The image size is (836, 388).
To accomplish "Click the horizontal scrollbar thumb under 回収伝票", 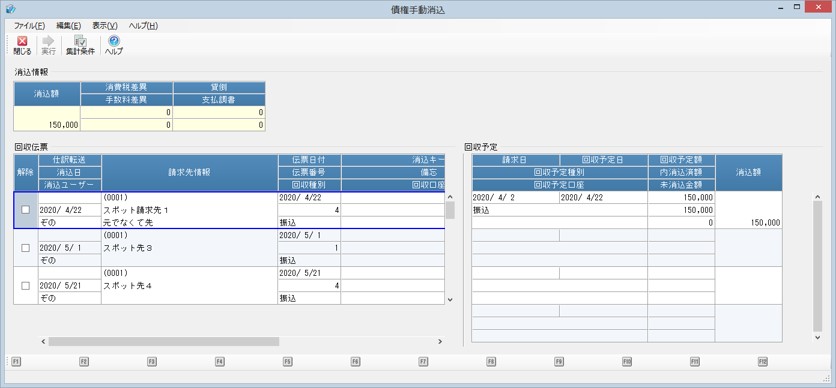I will click(164, 341).
